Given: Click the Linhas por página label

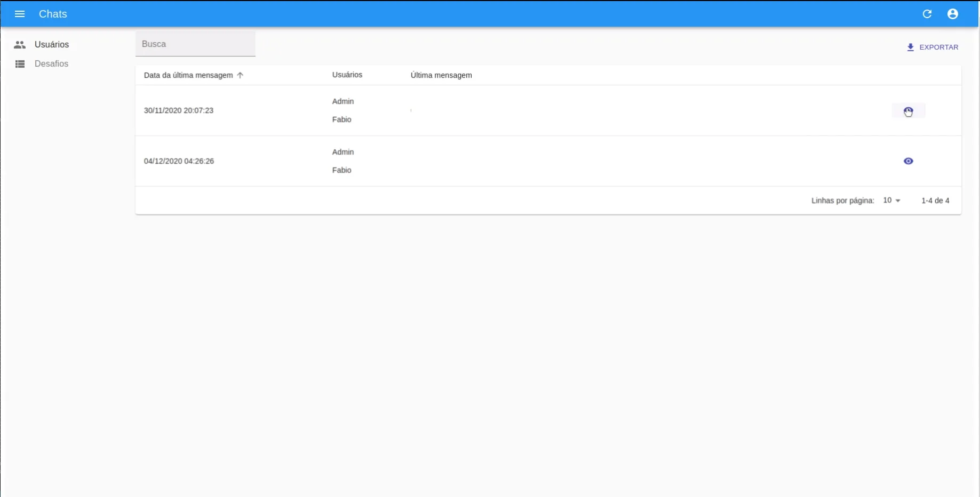Looking at the screenshot, I should pyautogui.click(x=843, y=201).
